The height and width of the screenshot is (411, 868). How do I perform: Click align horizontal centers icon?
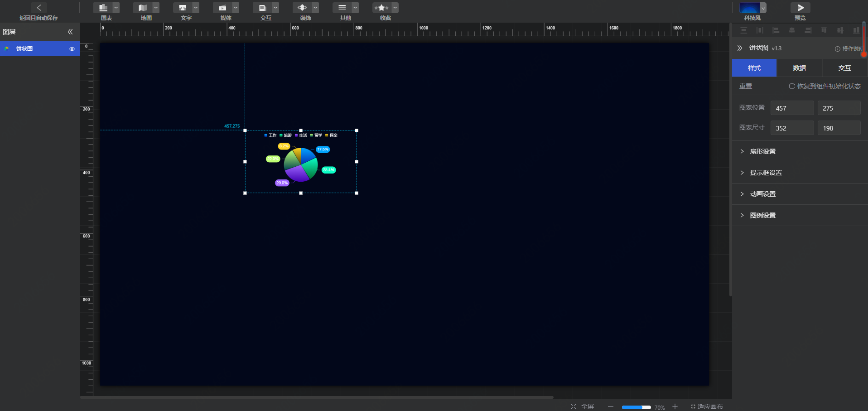[792, 30]
